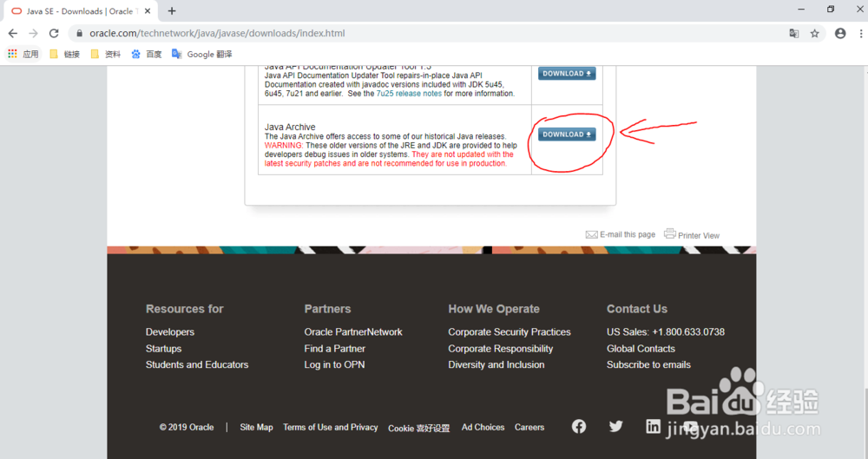868x459 pixels.
Task: Open Oracle's Facebook page icon
Action: 578,426
